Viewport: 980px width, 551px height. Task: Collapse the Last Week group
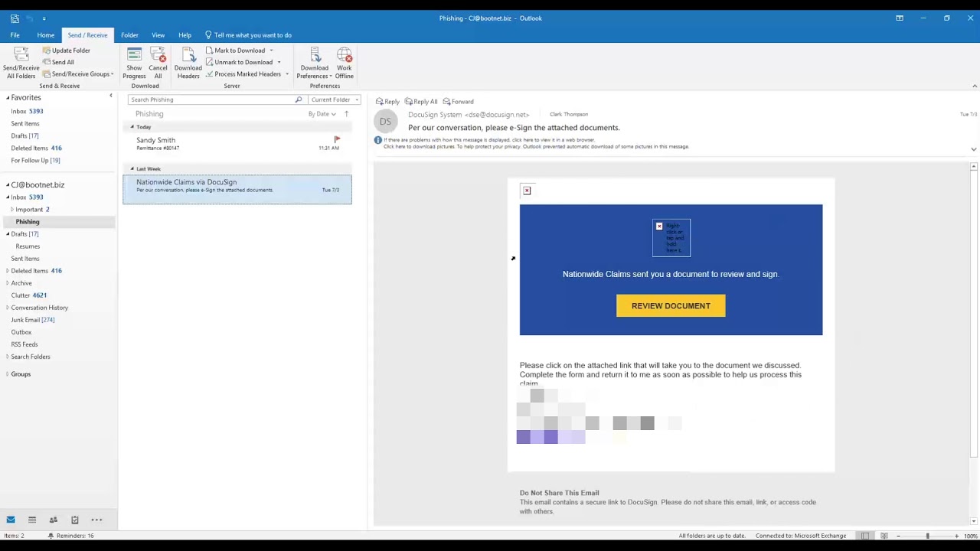(132, 168)
